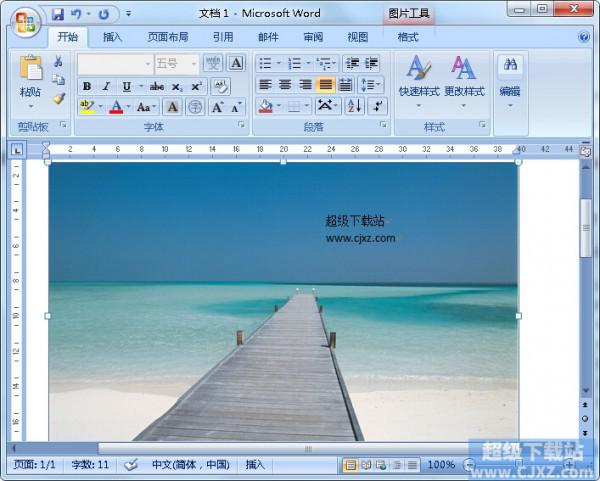Open the 审阅 tab

click(x=313, y=37)
